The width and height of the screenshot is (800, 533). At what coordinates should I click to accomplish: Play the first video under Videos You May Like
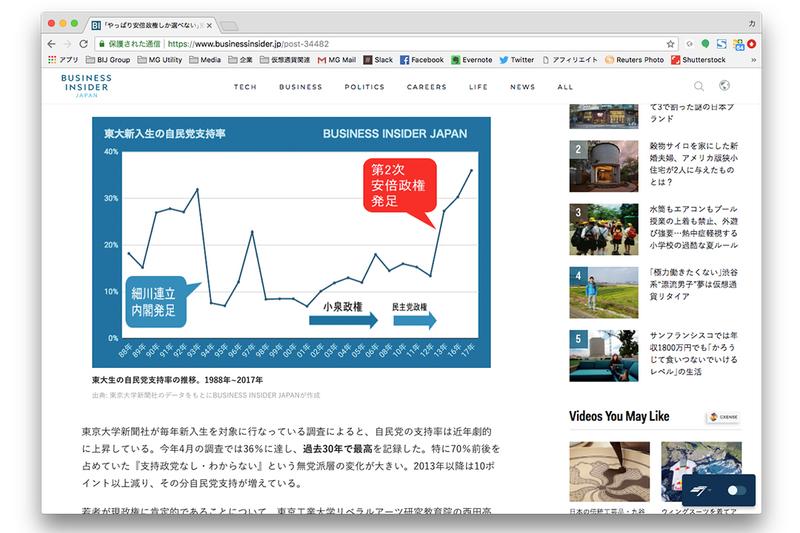(610, 472)
